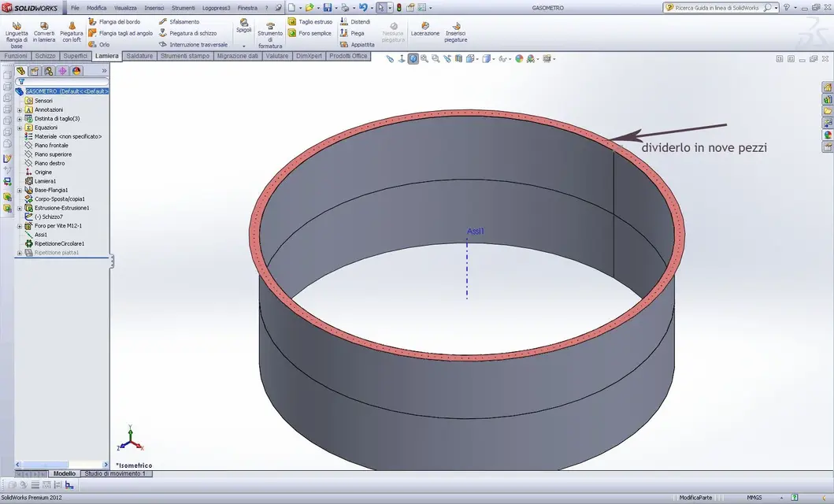Switch to the Valutare ribbon tab
Viewport: 834px width, 504px height.
277,56
